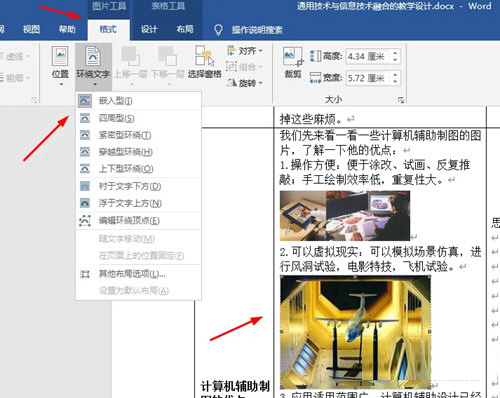
Task: Choose 紧密型环绕 tight wrap option
Action: click(x=139, y=135)
